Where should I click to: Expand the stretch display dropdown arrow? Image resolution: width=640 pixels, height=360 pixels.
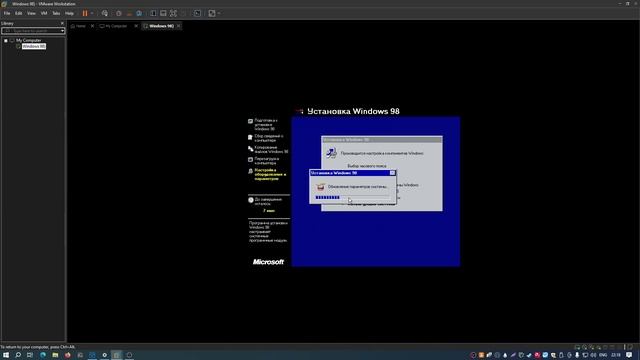[x=219, y=13]
